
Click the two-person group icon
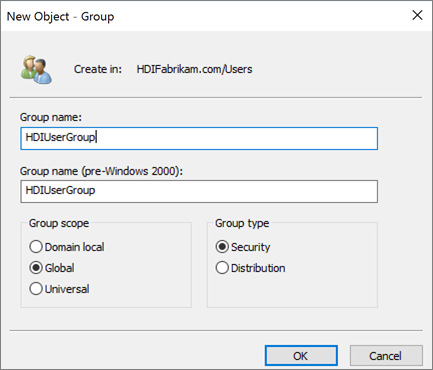36,69
